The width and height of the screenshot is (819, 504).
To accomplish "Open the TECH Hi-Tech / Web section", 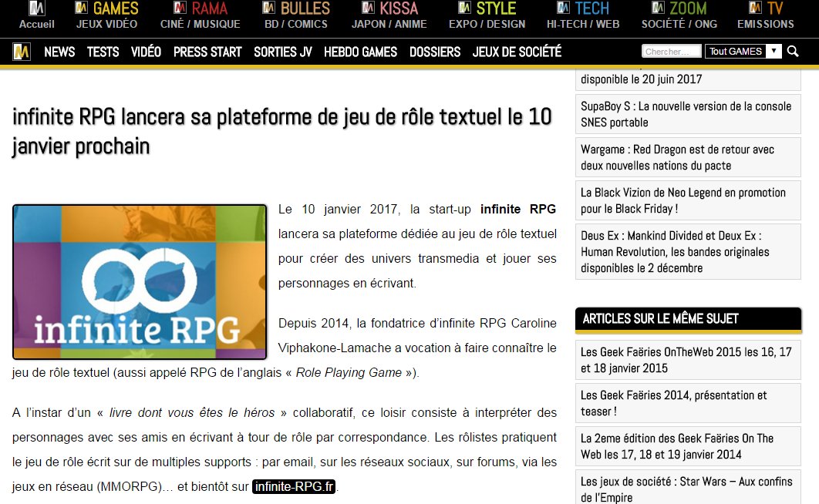I will click(x=583, y=15).
